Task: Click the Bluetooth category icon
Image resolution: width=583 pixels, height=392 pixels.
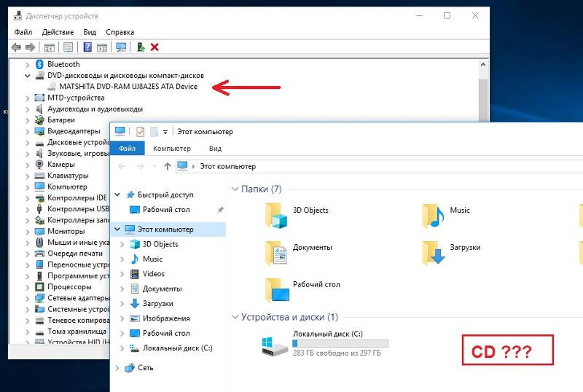Action: tap(39, 64)
